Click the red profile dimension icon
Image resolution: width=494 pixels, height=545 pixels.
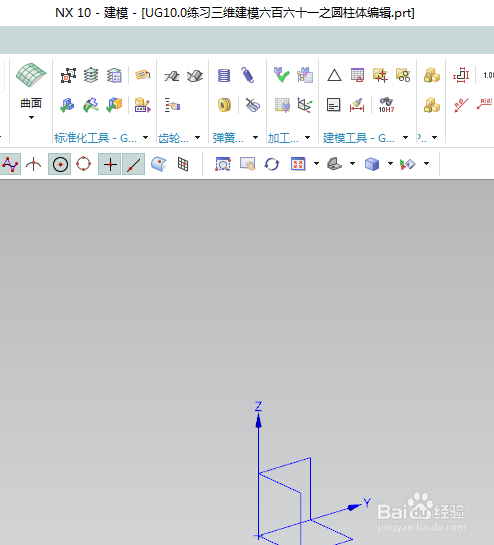click(x=461, y=75)
